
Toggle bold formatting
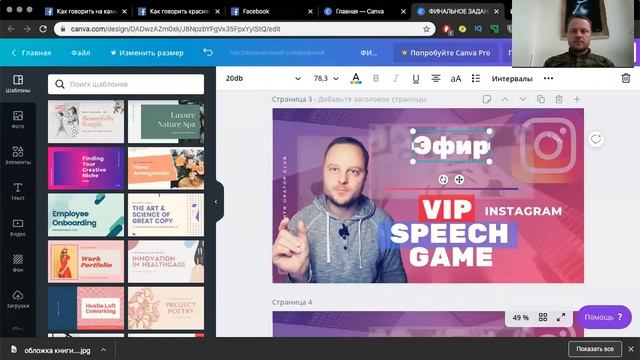tap(376, 78)
